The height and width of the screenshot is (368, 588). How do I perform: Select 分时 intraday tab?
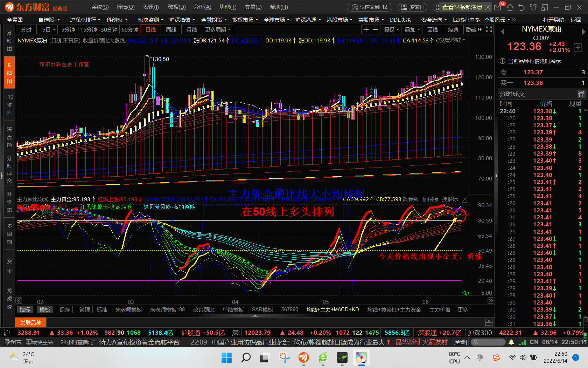click(26, 30)
